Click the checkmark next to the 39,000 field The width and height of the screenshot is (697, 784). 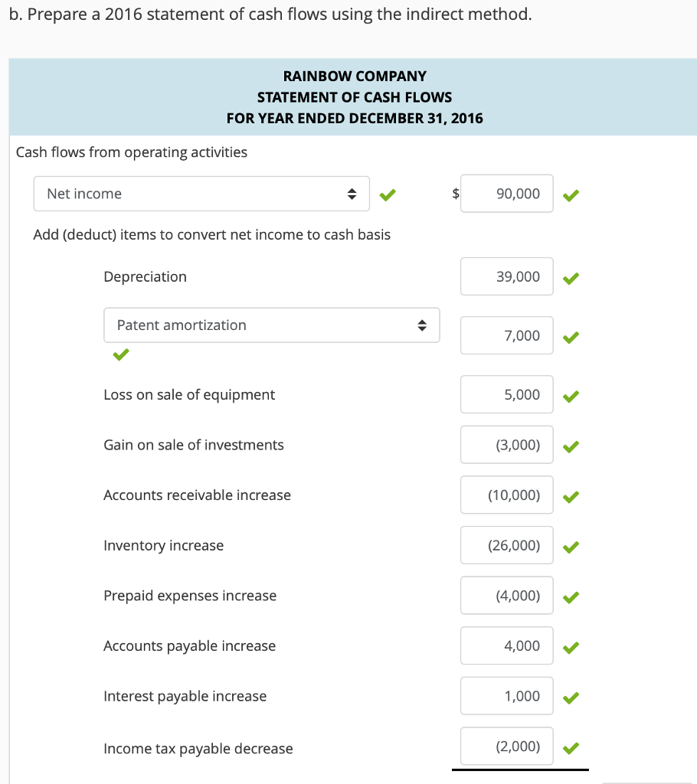coord(571,279)
